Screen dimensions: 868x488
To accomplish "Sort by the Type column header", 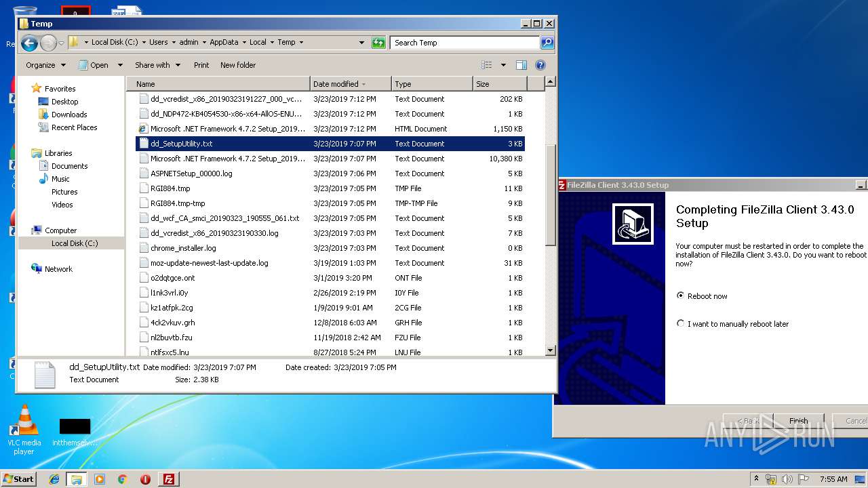I will pos(432,84).
